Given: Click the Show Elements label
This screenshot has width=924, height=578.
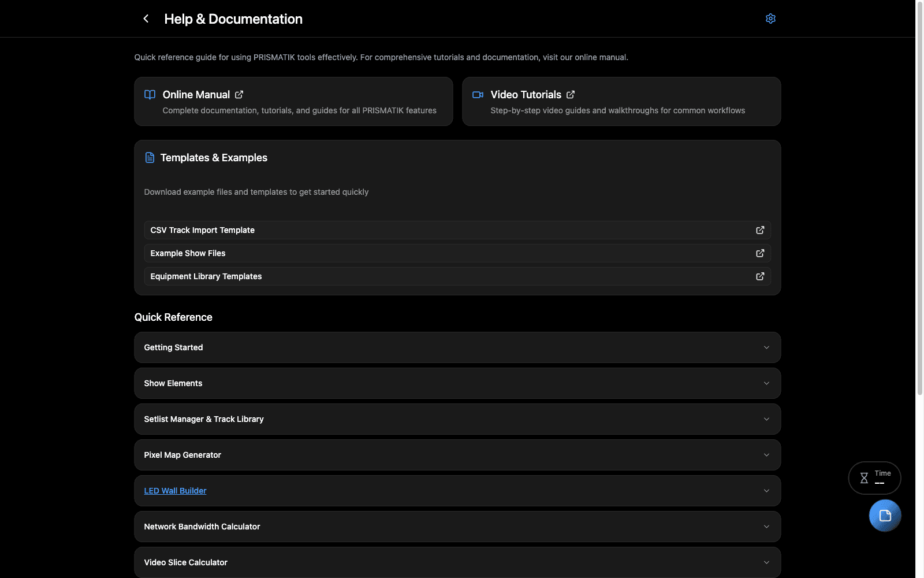Looking at the screenshot, I should click(x=173, y=383).
